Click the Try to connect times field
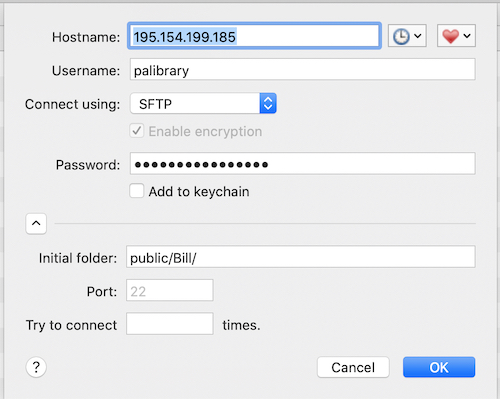This screenshot has height=399, width=500. pos(170,324)
